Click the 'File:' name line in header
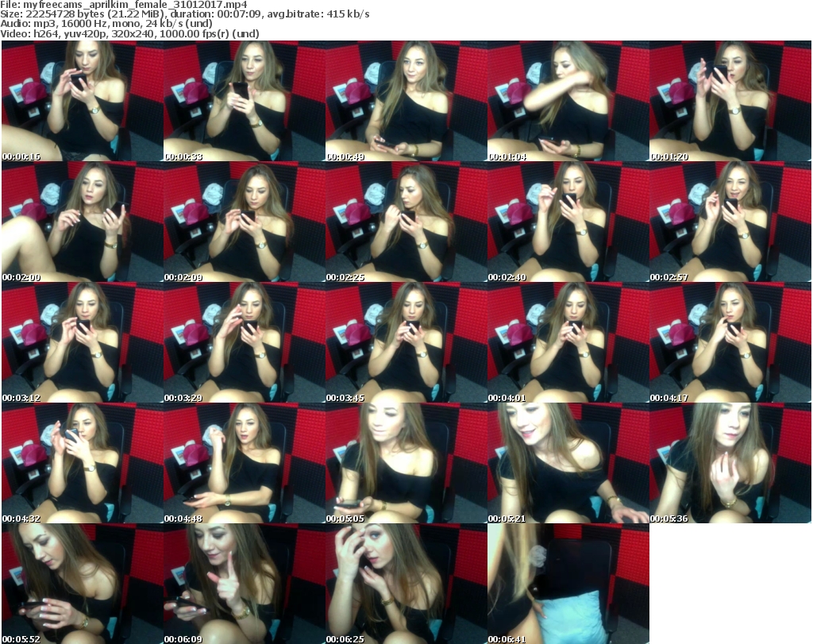The width and height of the screenshot is (813, 644). (124, 5)
